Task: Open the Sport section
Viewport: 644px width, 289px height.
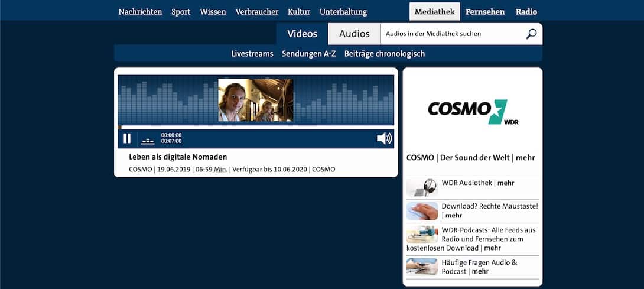Action: (181, 12)
